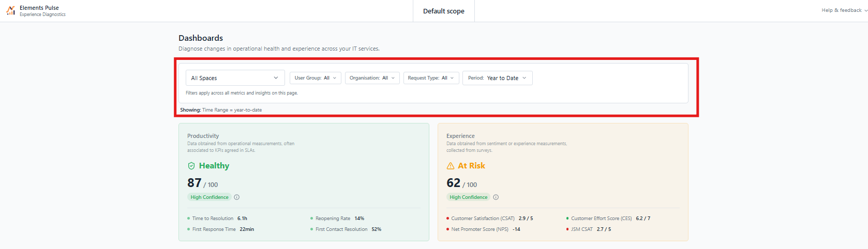868x249 pixels.
Task: Click the First Response Time metric
Action: tap(221, 229)
